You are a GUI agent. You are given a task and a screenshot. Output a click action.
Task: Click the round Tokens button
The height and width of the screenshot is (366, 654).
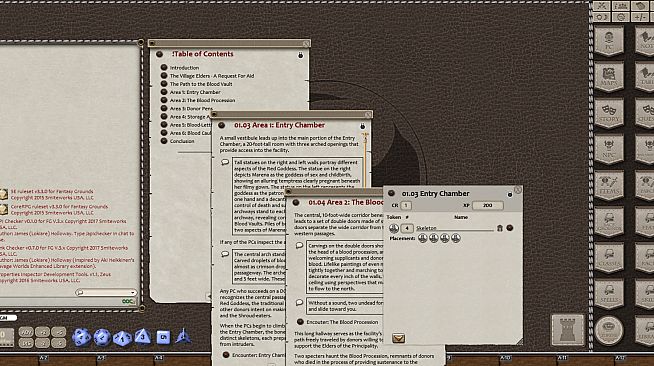click(609, 331)
